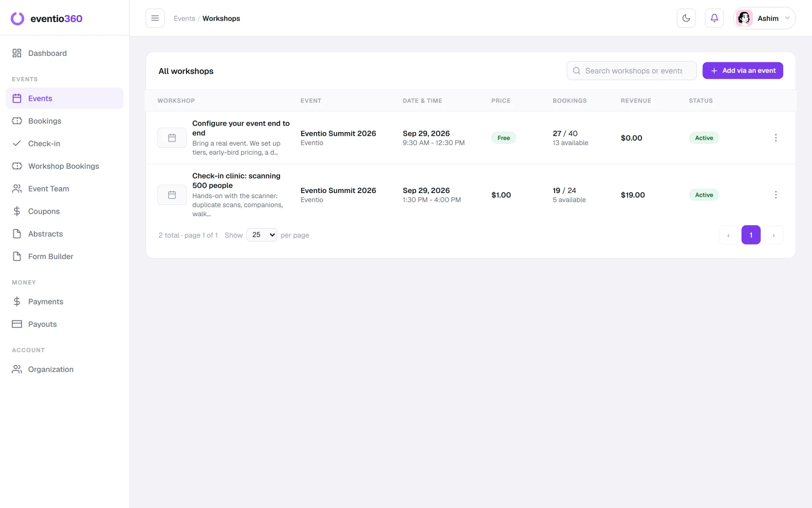Click the WORKSHOP column header
Image resolution: width=812 pixels, height=508 pixels.
(176, 101)
